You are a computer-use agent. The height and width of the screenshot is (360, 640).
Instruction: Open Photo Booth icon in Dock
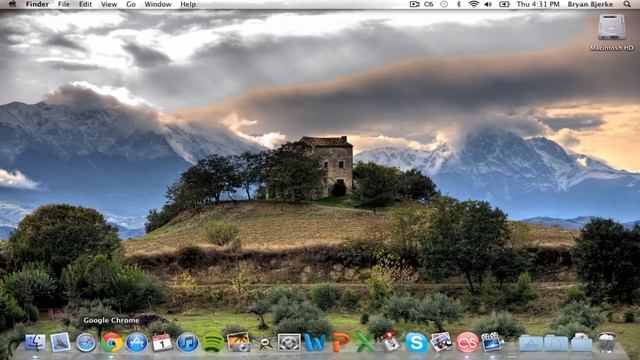point(391,342)
